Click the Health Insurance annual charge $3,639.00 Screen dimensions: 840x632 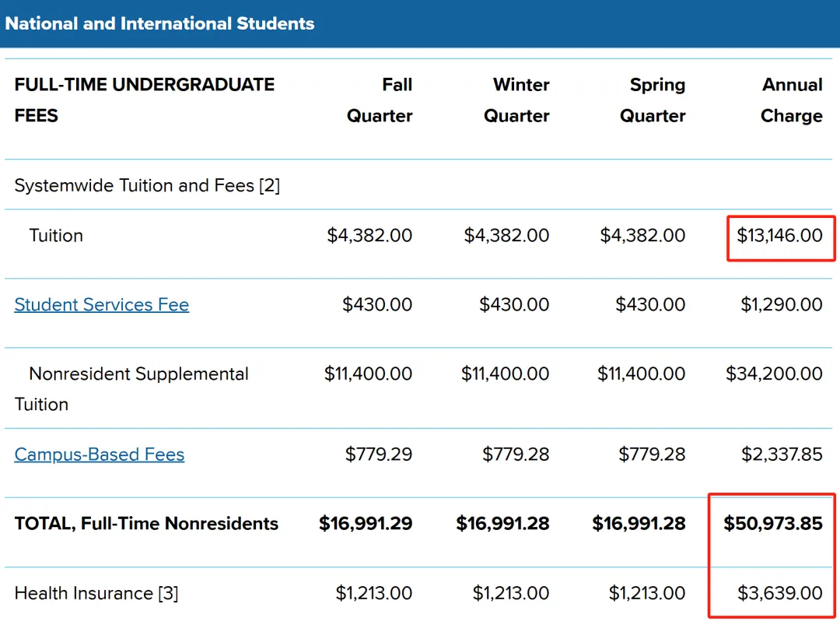780,593
